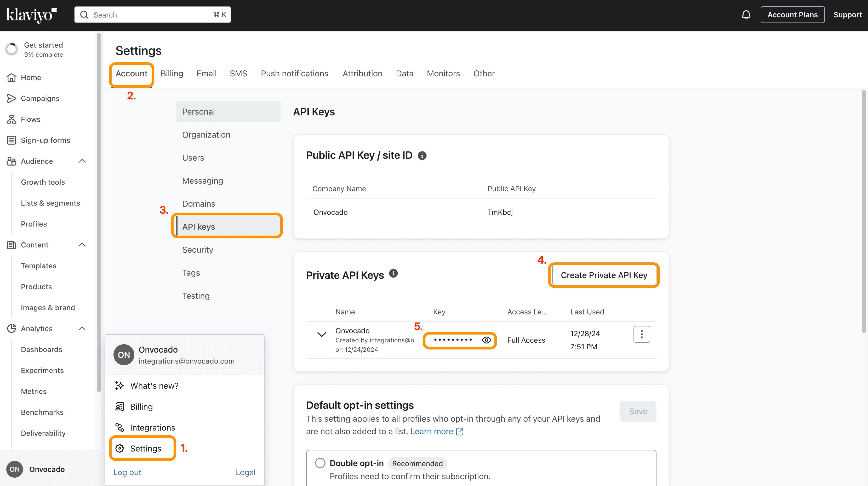Screen dimensions: 868x486
Task: Click into the Search field
Action: point(153,15)
